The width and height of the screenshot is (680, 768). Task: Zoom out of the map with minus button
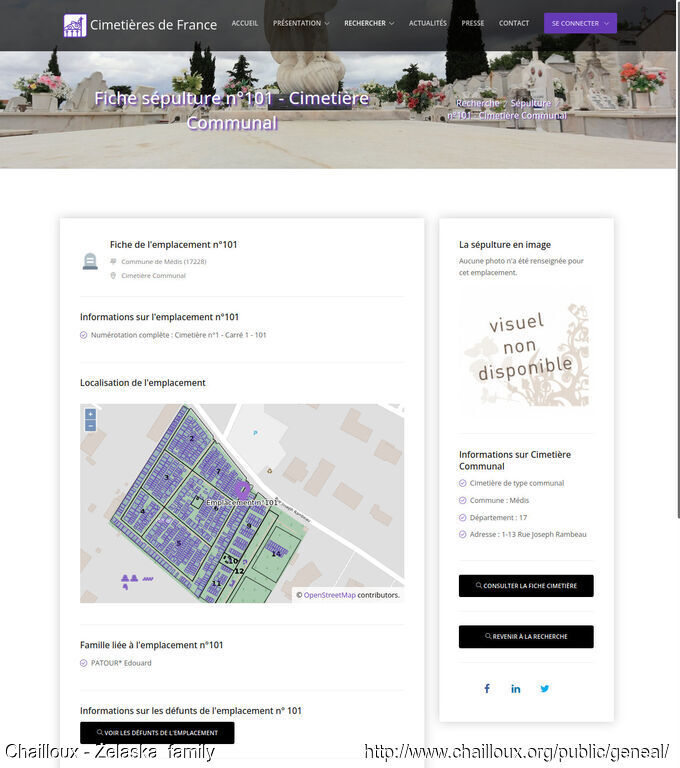(90, 426)
